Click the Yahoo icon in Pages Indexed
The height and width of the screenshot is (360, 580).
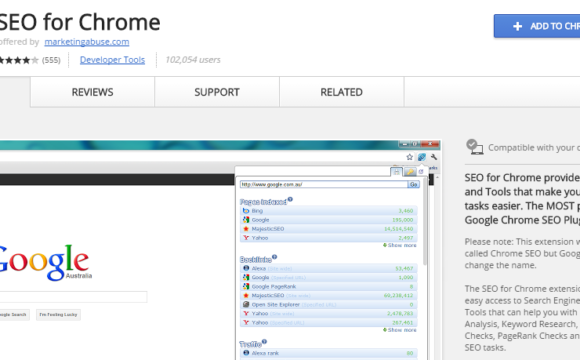pyautogui.click(x=246, y=238)
